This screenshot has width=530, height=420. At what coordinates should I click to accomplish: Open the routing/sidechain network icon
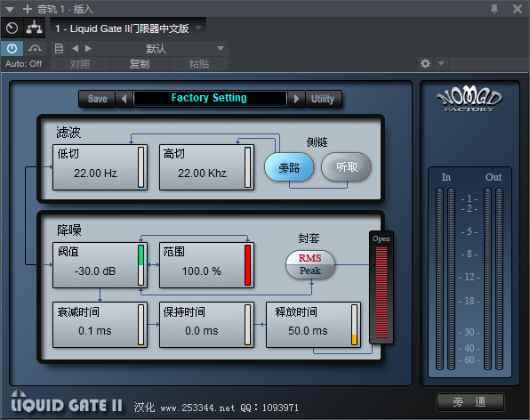[35, 28]
